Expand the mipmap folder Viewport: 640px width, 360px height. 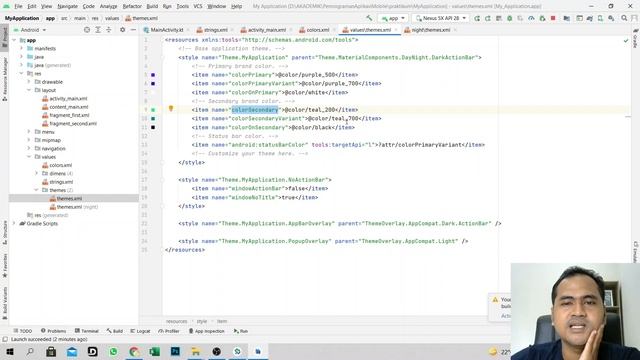coord(29,140)
